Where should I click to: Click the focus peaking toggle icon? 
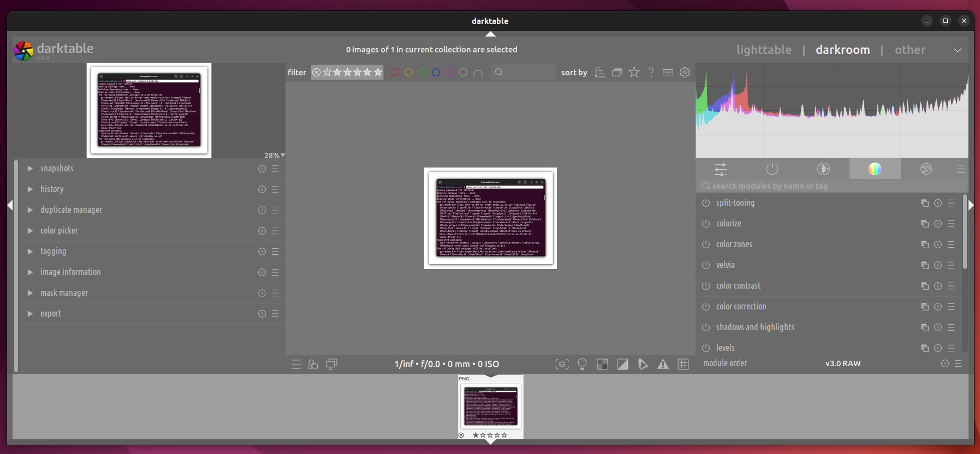[562, 365]
